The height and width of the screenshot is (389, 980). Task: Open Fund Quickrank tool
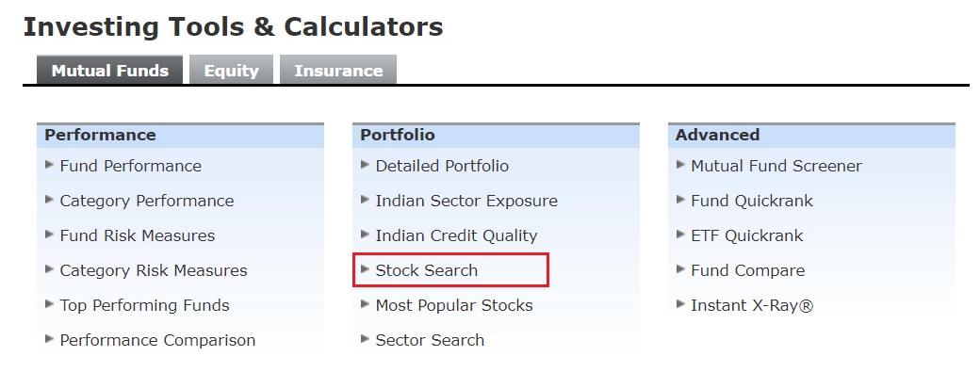(751, 201)
